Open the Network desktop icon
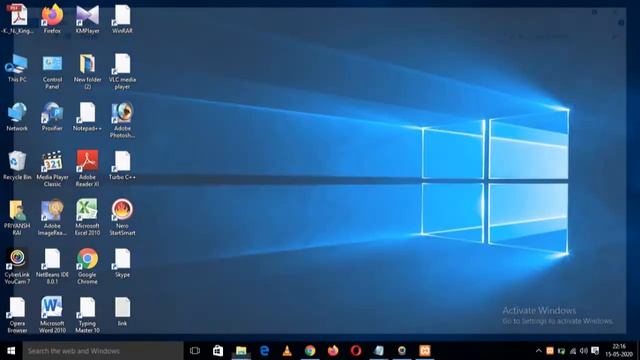 [17, 116]
